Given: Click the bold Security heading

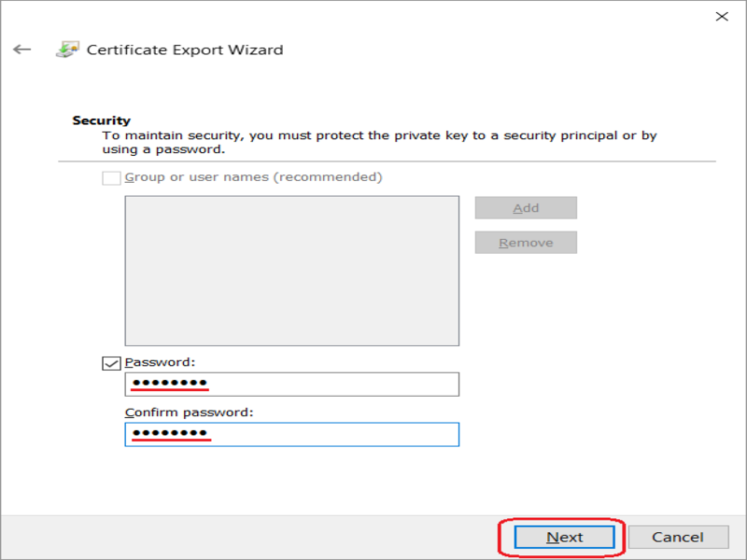Looking at the screenshot, I should point(101,120).
